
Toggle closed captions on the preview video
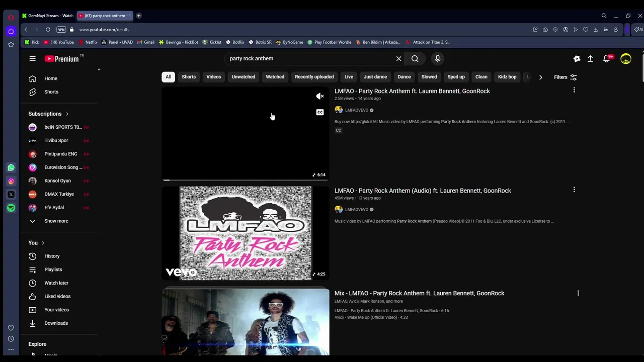(x=319, y=112)
